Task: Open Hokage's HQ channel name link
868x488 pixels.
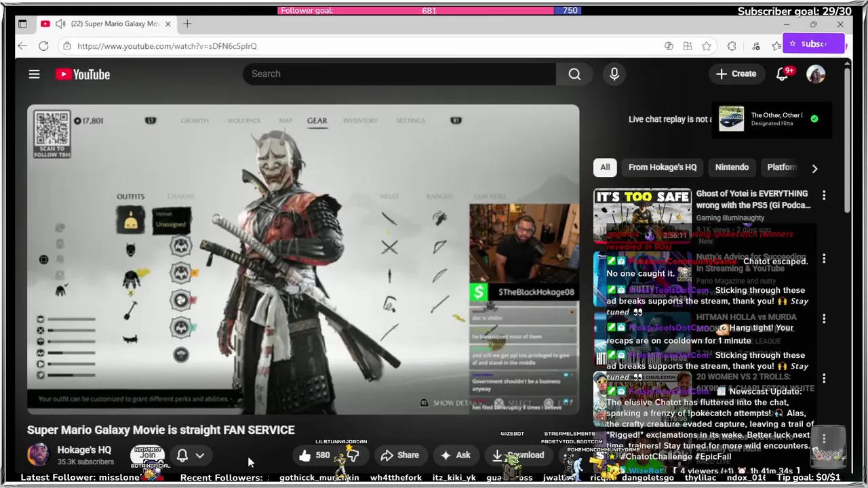Action: pyautogui.click(x=84, y=450)
